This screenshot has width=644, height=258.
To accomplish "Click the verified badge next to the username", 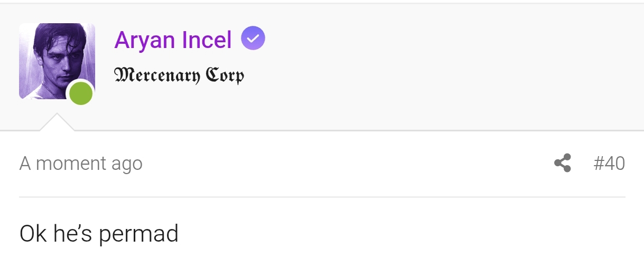I will [x=253, y=39].
